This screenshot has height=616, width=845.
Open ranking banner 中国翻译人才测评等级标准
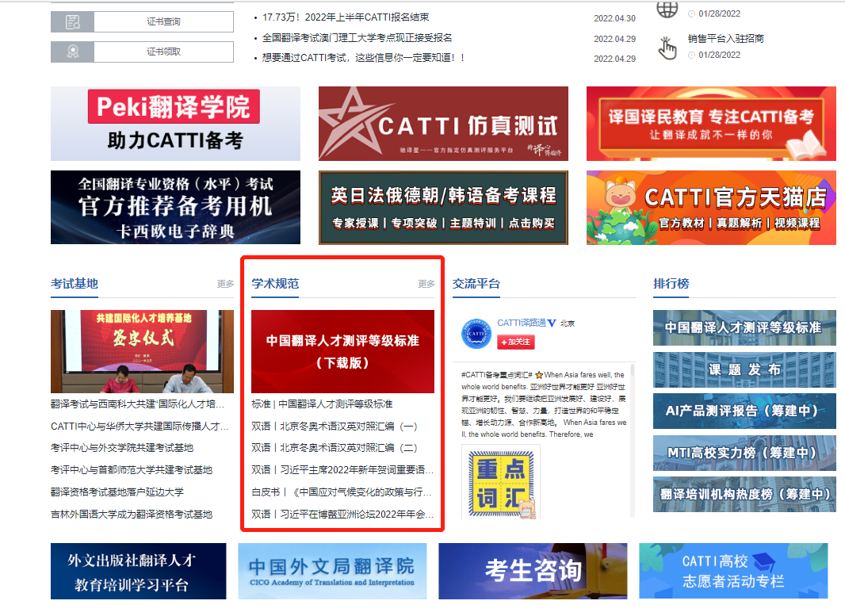point(745,327)
